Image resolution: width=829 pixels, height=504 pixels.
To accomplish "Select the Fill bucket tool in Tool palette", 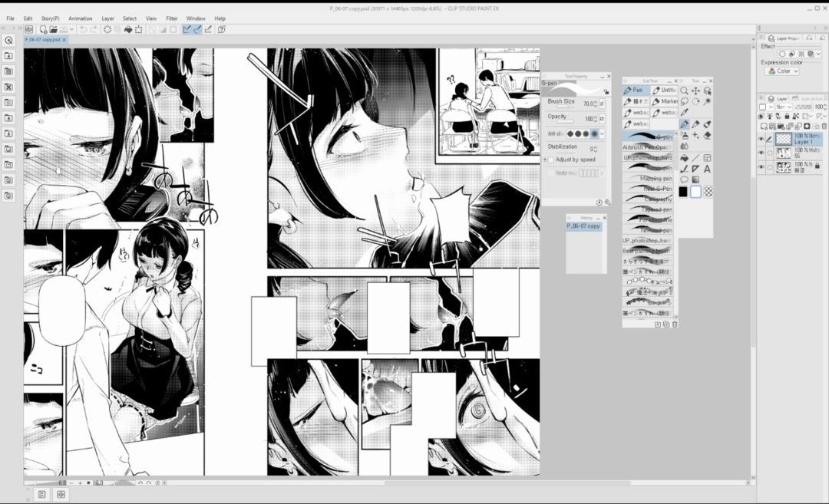I will coord(684,158).
